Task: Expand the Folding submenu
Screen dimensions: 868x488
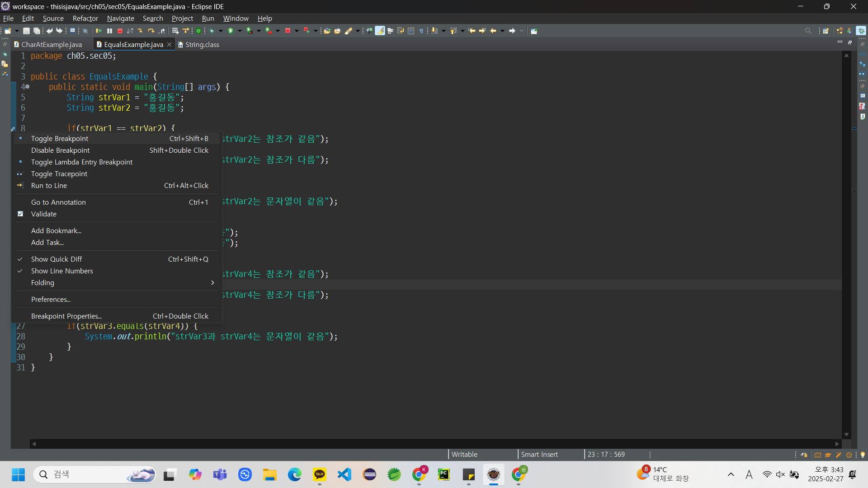Action: pyautogui.click(x=42, y=282)
